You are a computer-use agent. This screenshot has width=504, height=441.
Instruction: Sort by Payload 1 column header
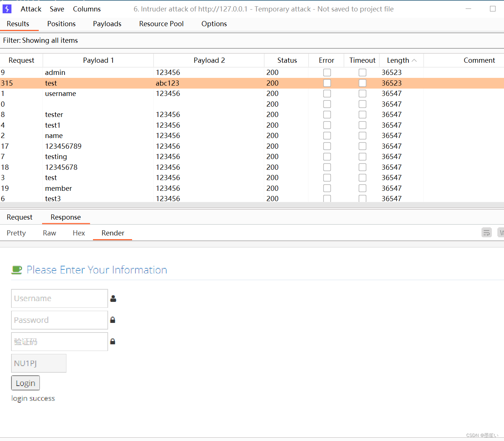point(98,61)
